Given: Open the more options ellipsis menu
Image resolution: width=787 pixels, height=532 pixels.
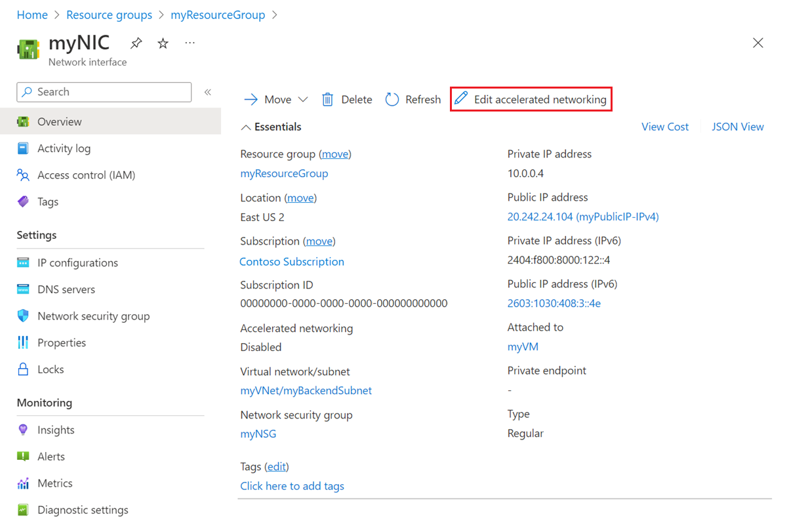Looking at the screenshot, I should pos(190,43).
